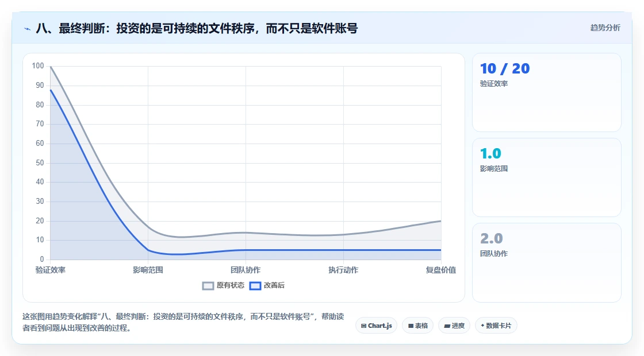Toggle the 改善后 legend swatch
644x356 pixels.
tap(255, 286)
